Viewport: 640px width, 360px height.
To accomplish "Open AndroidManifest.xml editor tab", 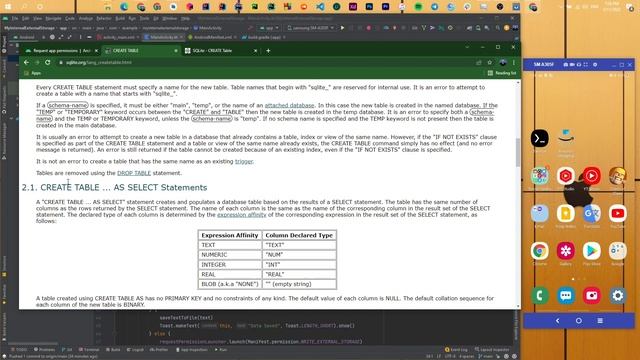I will click(212, 37).
